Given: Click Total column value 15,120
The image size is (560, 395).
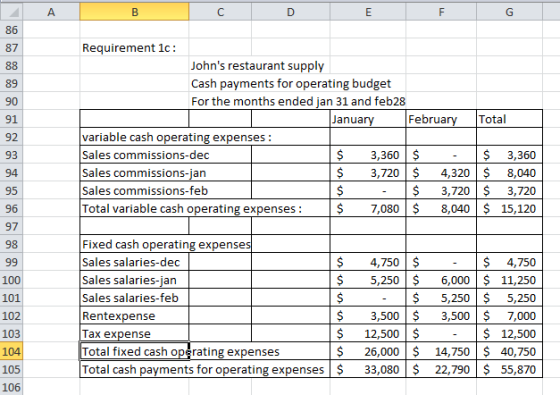Looking at the screenshot, I should [509, 208].
